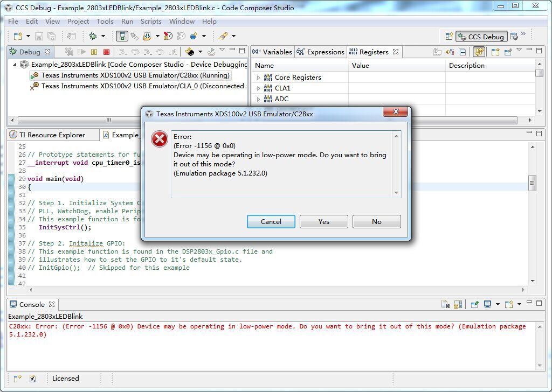The height and width of the screenshot is (392, 552).
Task: Click the Open Console icon
Action: (x=509, y=304)
